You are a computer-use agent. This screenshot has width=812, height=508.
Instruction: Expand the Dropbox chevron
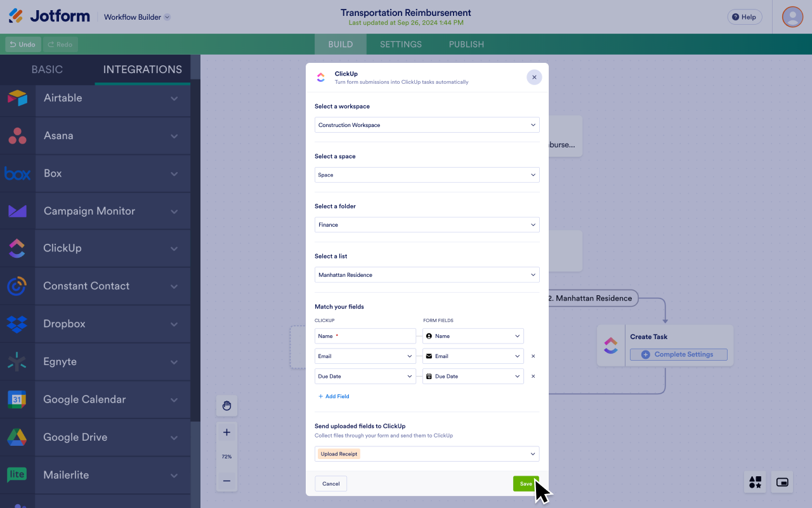[x=174, y=324]
